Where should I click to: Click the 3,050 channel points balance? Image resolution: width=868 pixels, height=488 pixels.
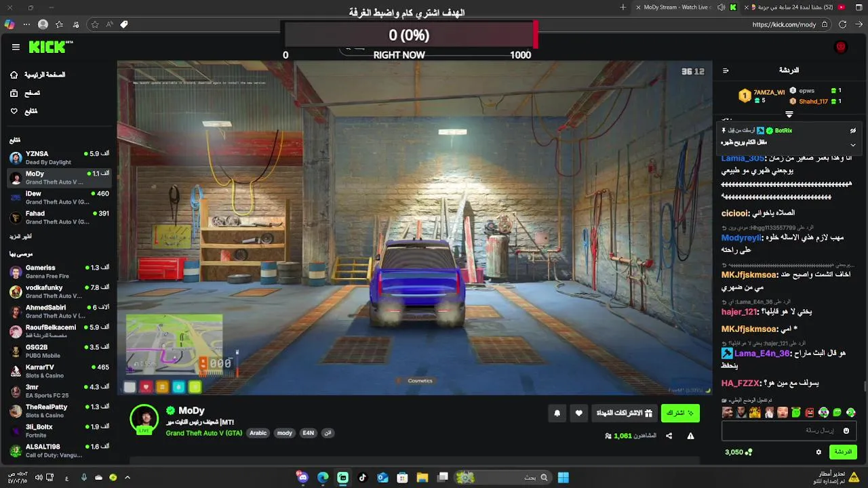[738, 452]
